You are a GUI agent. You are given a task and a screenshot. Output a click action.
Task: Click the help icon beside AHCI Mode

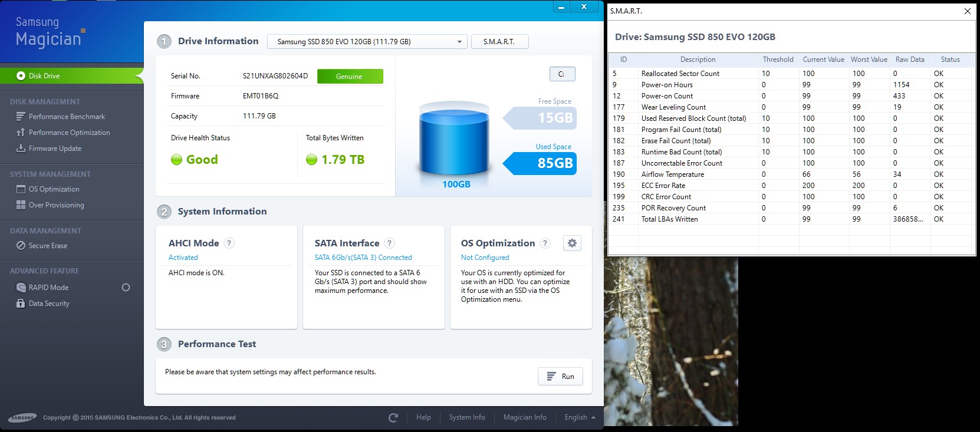(x=229, y=243)
